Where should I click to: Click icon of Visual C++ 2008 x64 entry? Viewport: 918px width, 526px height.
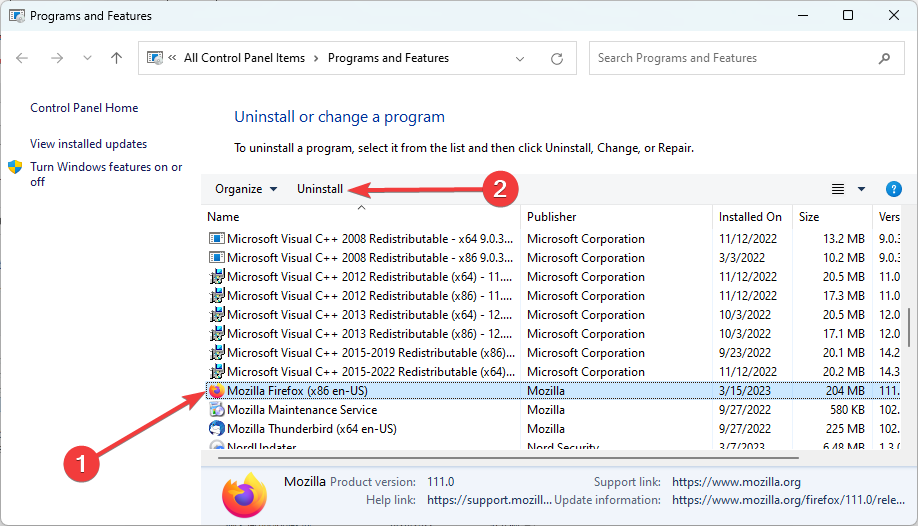(217, 238)
